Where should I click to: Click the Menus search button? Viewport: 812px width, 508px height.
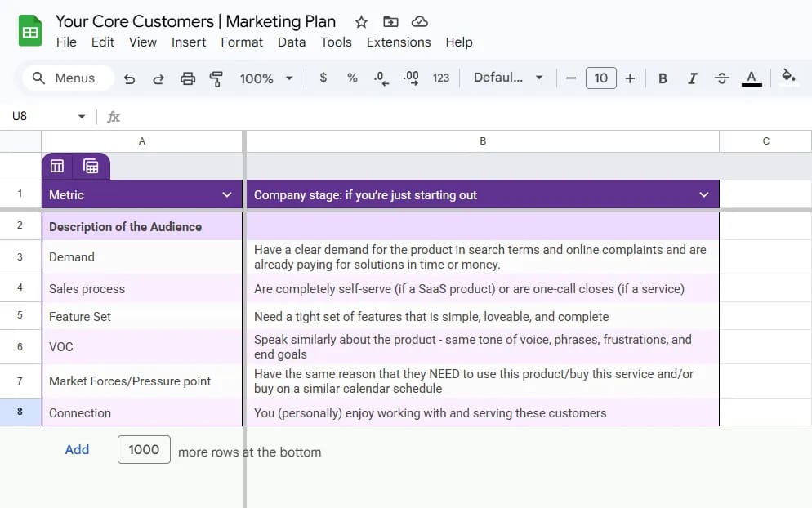point(63,78)
